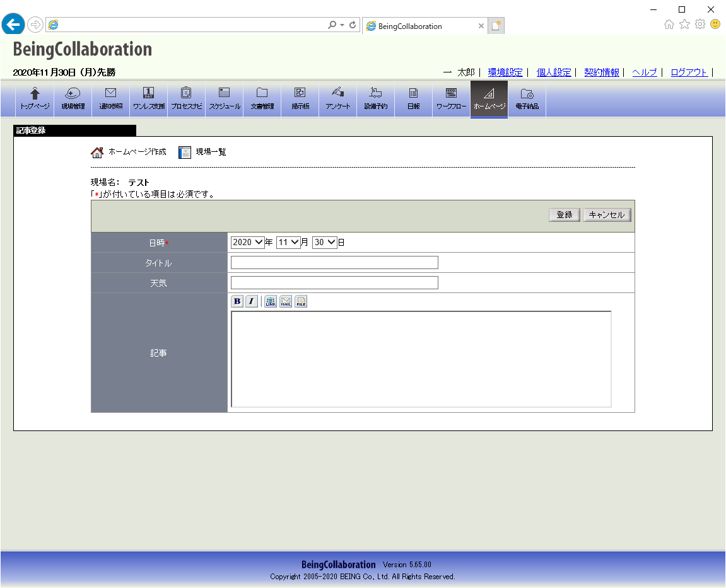
Task: Open the year dropdown showing 2020
Action: pos(247,243)
